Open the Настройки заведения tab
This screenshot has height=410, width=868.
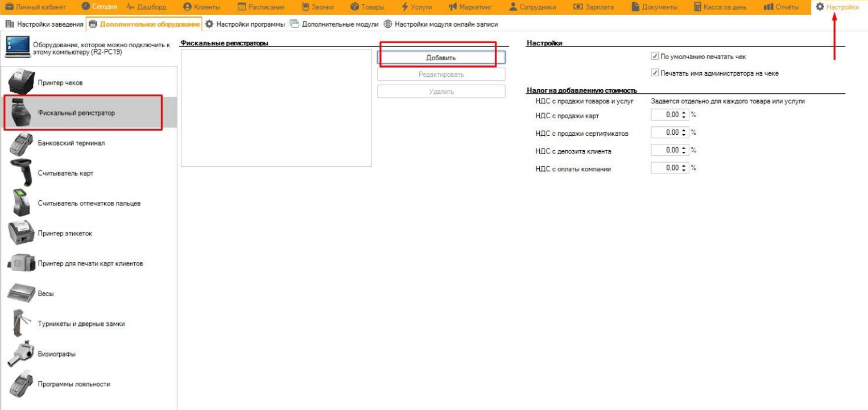(44, 24)
